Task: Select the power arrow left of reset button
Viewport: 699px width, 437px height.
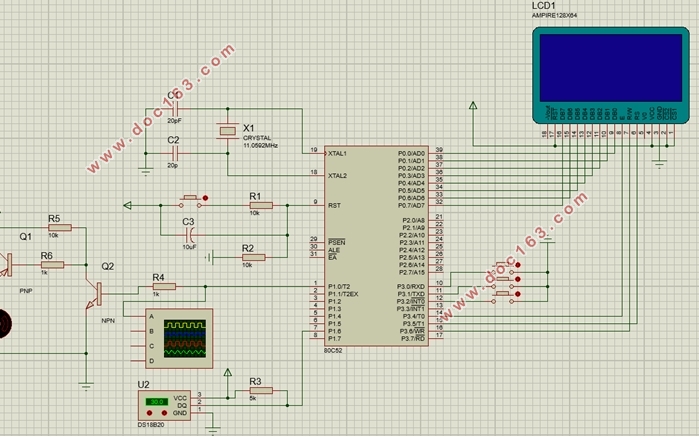Action: (x=127, y=206)
